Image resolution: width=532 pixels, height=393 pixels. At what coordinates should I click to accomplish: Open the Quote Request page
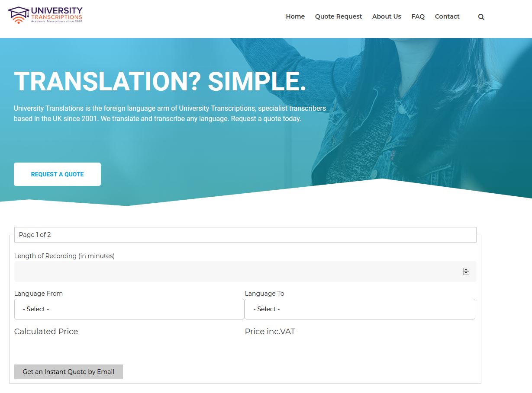tap(338, 16)
